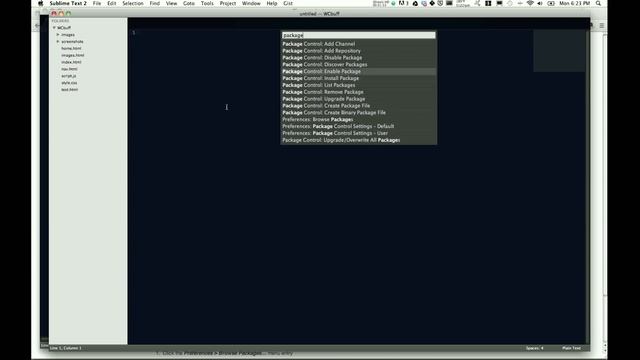Choose Package Control: Add Channel
640x360 pixels.
[x=358, y=44]
